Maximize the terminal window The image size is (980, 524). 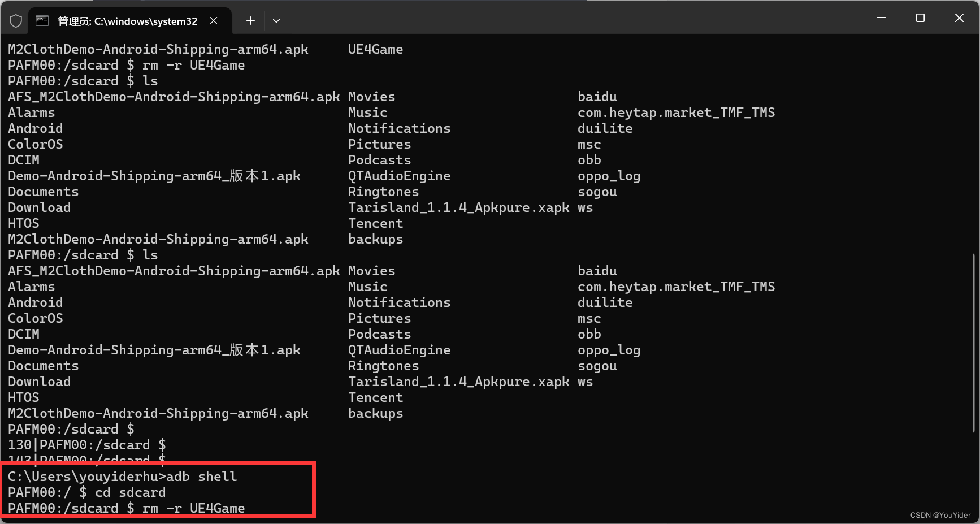(920, 18)
